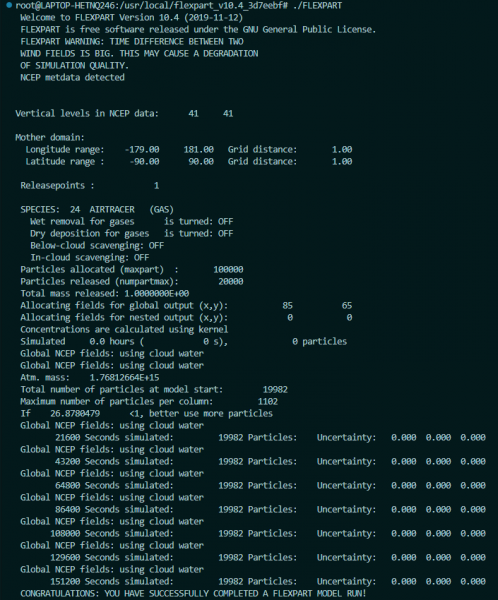Viewport: 498px width, 600px height.
Task: Click the Latitude range value 90.00
Action: click(x=201, y=161)
